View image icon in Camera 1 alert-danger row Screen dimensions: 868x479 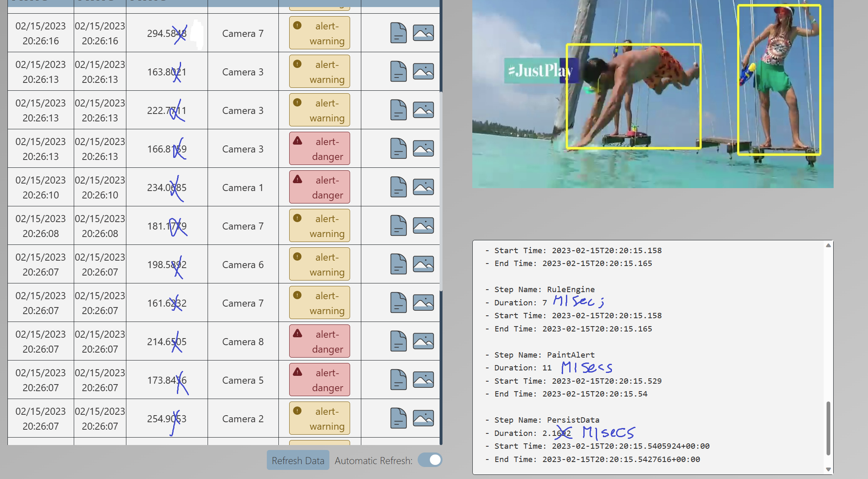pos(423,187)
